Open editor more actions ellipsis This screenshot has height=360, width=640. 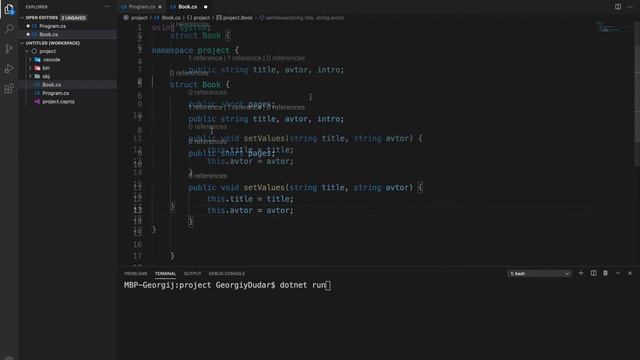(630, 7)
